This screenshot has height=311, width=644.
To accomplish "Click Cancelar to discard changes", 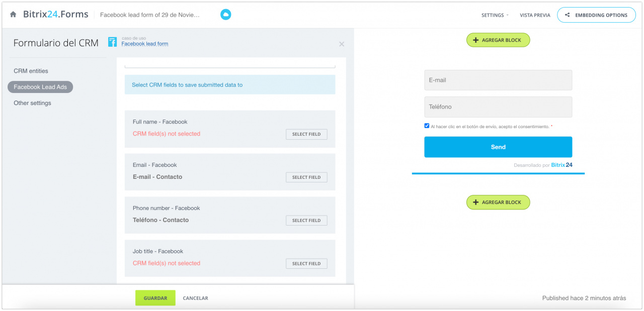I will click(195, 298).
